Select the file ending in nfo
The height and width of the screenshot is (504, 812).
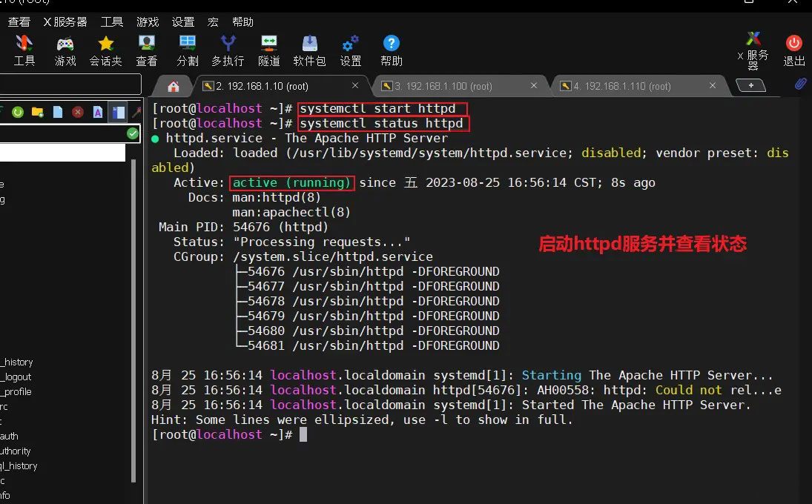pos(5,495)
